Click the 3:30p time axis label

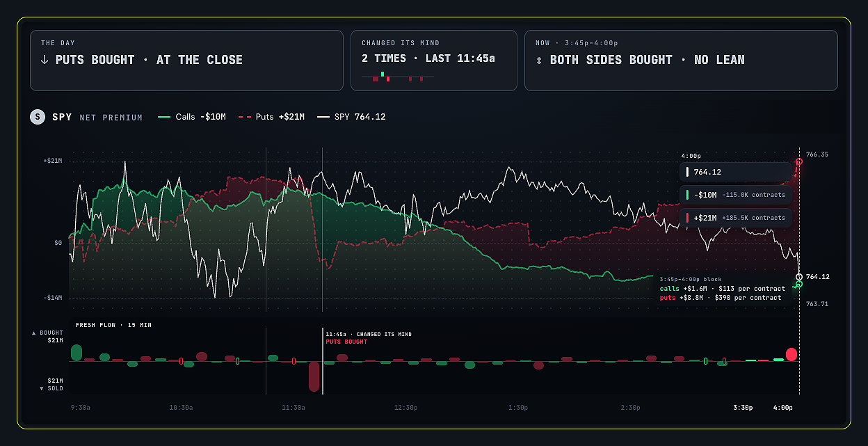[x=743, y=407]
